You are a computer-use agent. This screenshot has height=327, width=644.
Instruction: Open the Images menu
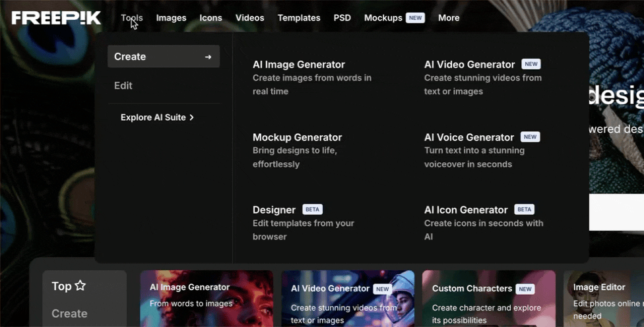click(171, 18)
